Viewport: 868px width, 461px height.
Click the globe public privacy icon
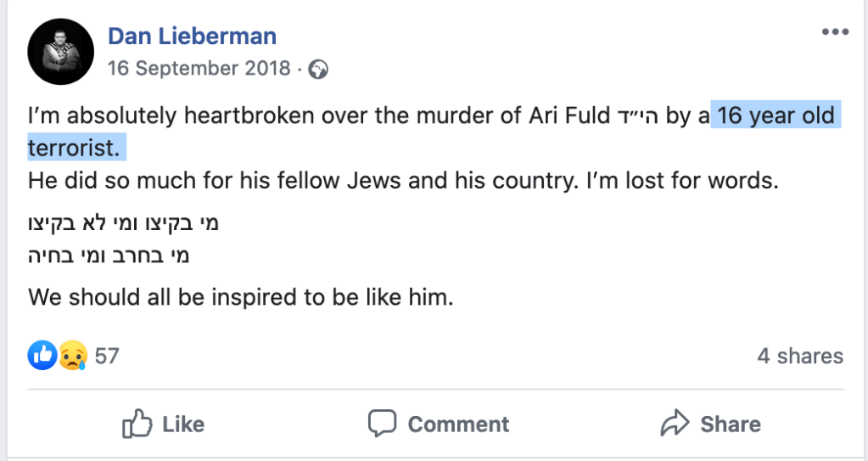point(318,70)
